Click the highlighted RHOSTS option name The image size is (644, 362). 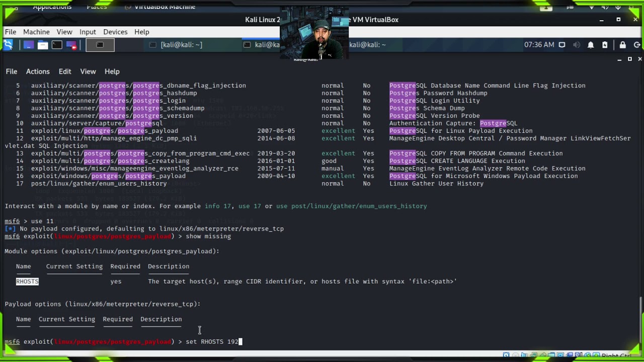27,282
